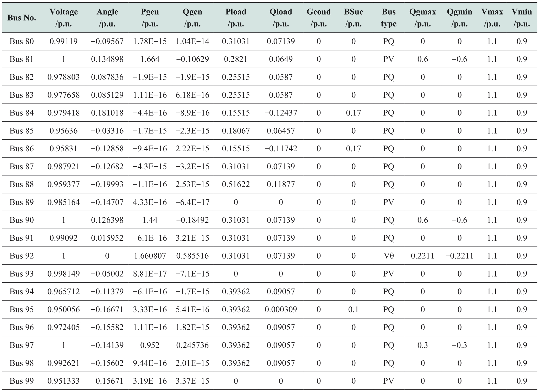539x392 pixels.
Task: Select the 'Bus 94' row label
Action: click(22, 292)
